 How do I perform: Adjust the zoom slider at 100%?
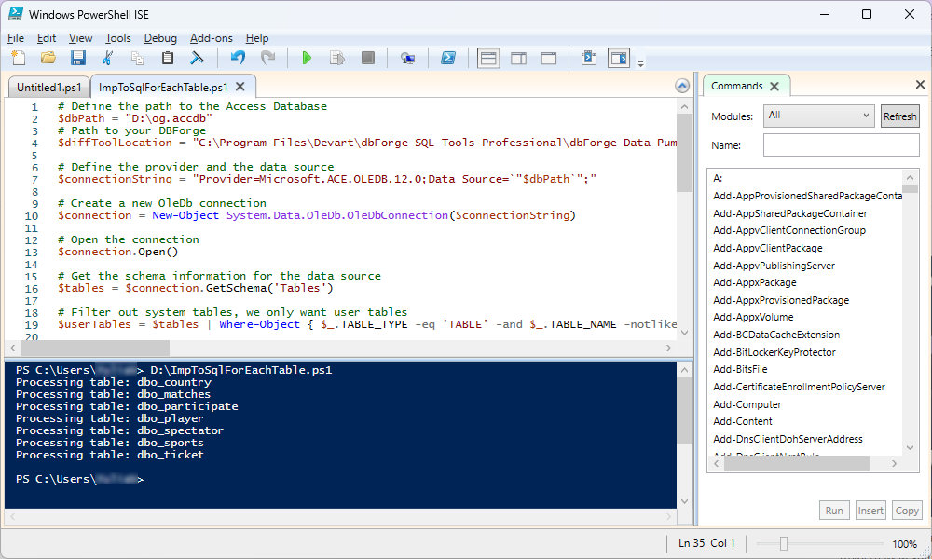pyautogui.click(x=784, y=543)
